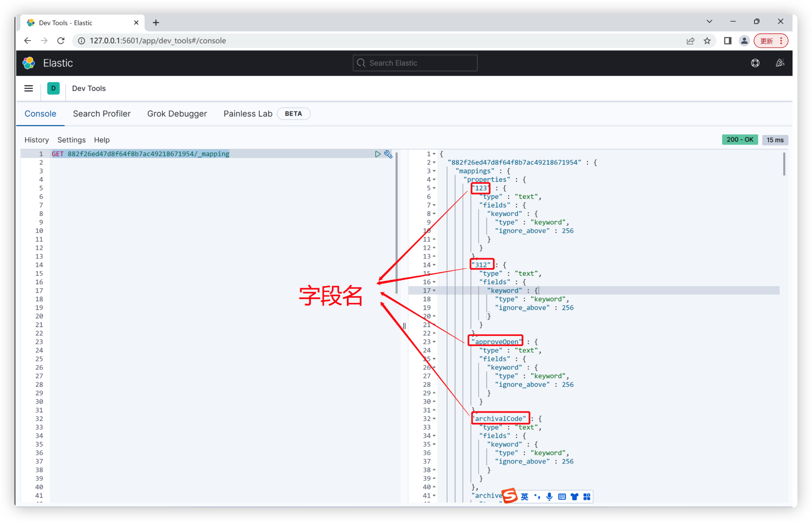Open the tab search chevron in the title bar

(709, 21)
